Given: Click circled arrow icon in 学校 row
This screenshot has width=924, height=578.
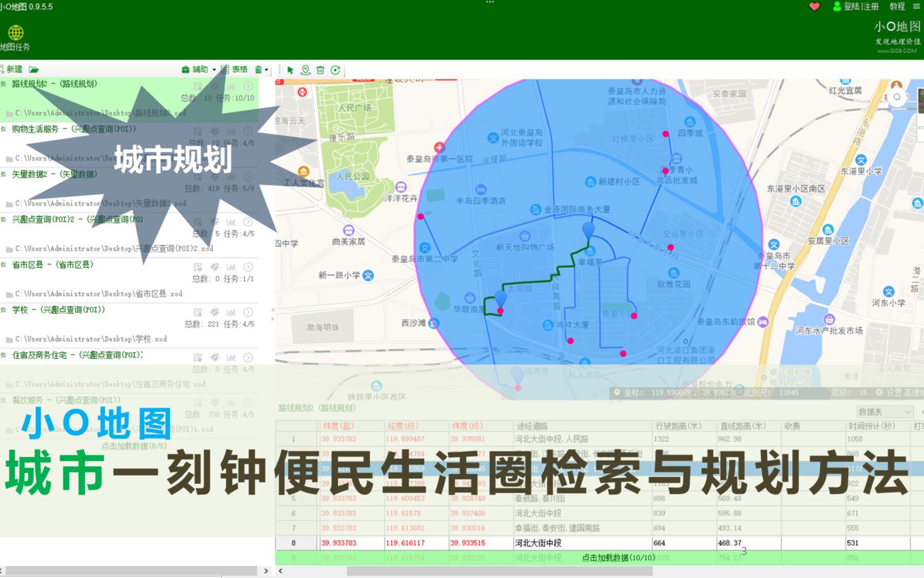Looking at the screenshot, I should [248, 312].
